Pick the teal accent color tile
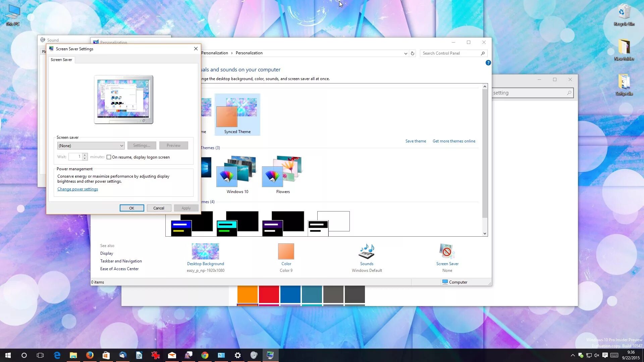The image size is (644, 362). [312, 294]
